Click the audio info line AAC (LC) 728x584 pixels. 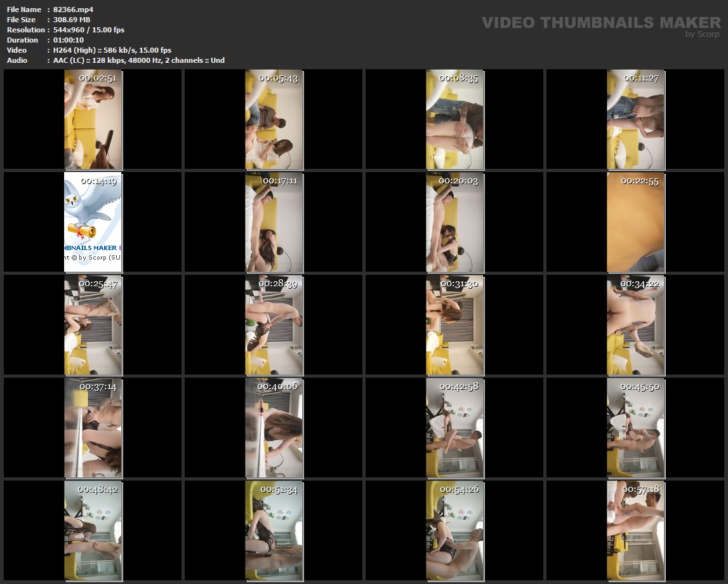click(x=139, y=60)
